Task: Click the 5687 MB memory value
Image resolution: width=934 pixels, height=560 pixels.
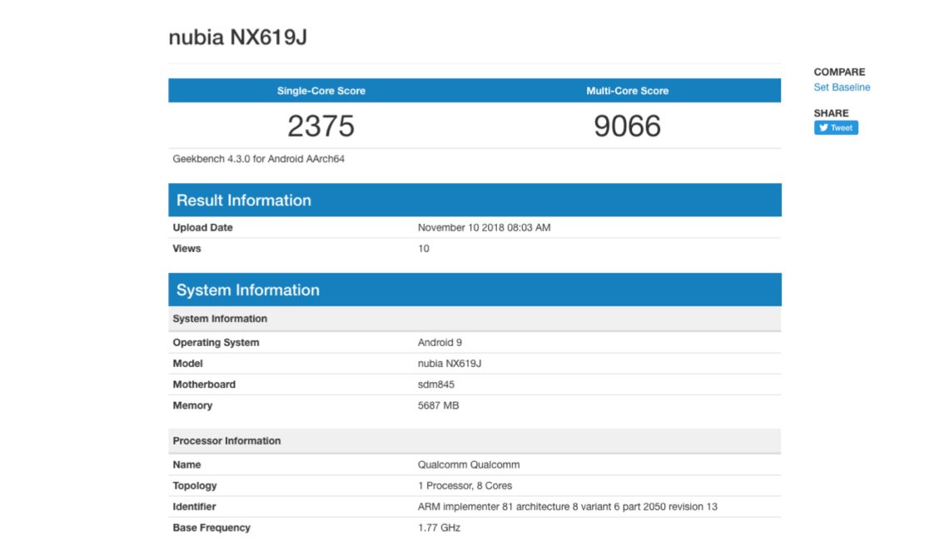Action: tap(438, 406)
